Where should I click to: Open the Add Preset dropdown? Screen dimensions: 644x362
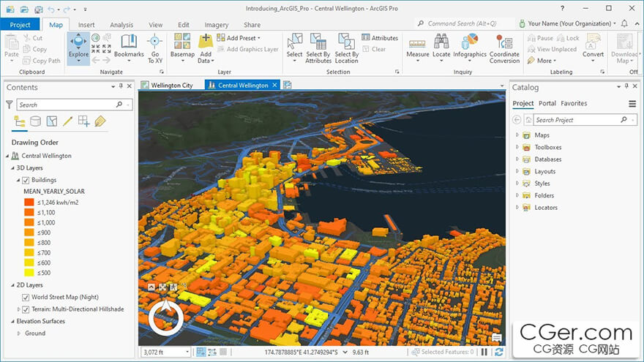(239, 38)
